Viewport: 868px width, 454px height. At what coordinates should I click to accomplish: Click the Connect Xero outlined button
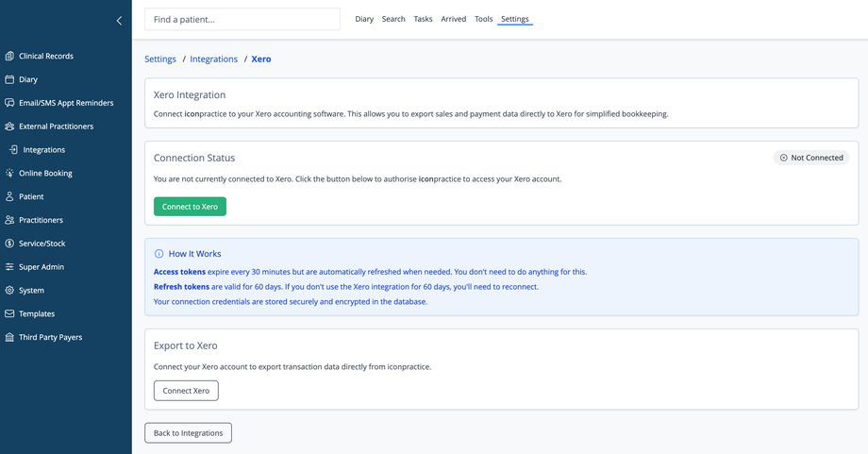coord(186,391)
